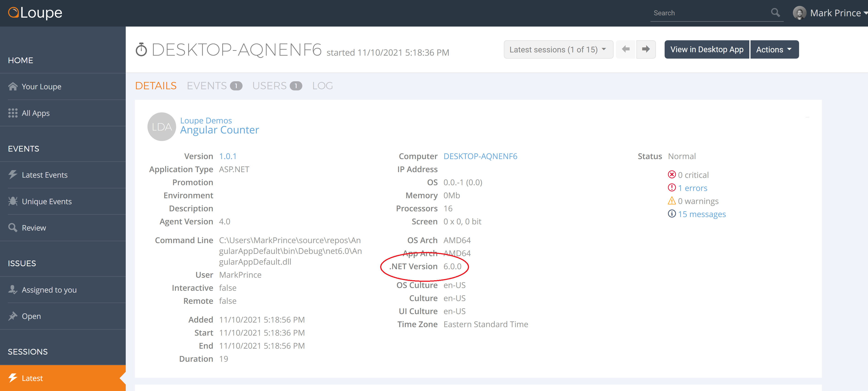Click the Command Line path text
The height and width of the screenshot is (391, 868).
[x=290, y=251]
